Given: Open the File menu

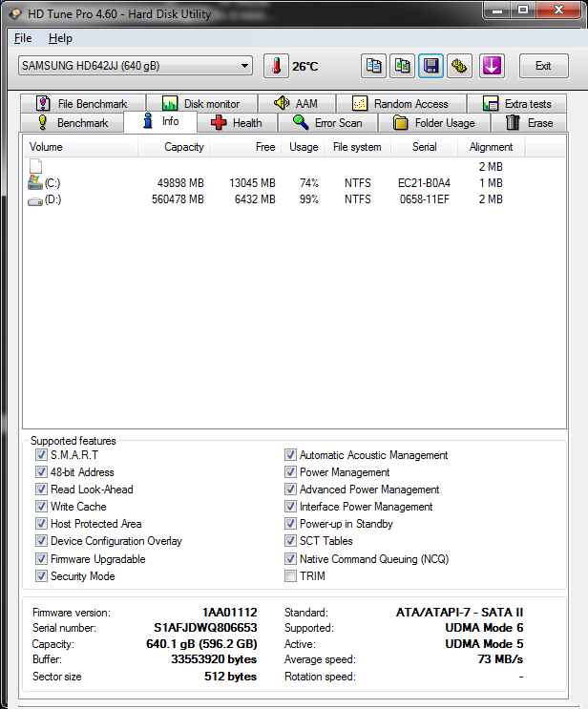Looking at the screenshot, I should point(23,38).
